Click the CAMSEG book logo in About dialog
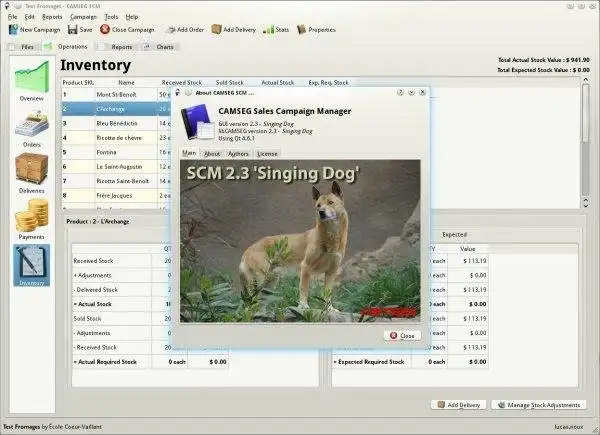The image size is (600, 435). (198, 122)
